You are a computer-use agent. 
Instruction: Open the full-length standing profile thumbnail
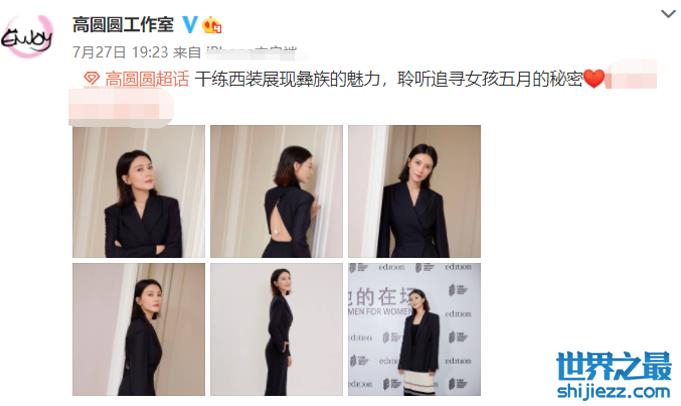(x=276, y=329)
